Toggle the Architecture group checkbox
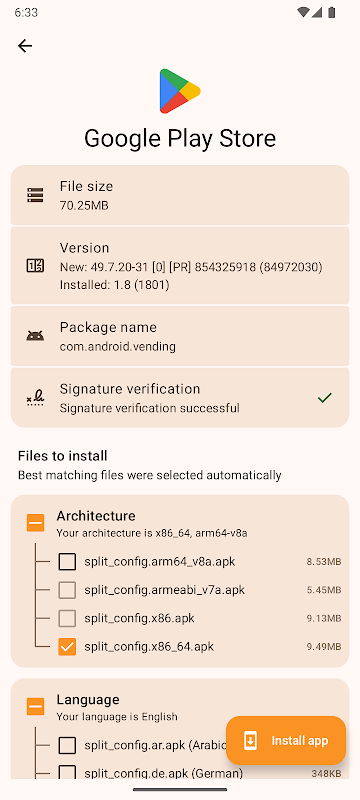The width and height of the screenshot is (360, 800). point(36,523)
